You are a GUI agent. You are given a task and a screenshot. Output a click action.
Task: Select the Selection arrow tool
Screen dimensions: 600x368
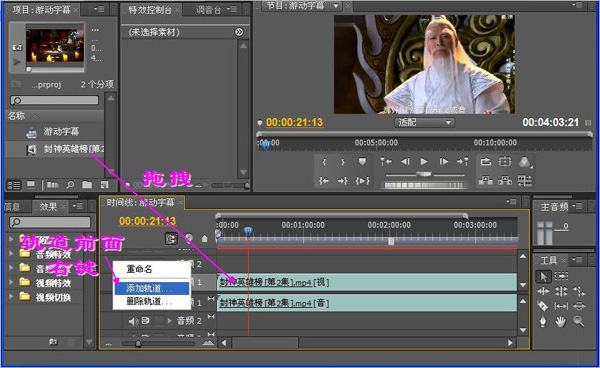(543, 277)
